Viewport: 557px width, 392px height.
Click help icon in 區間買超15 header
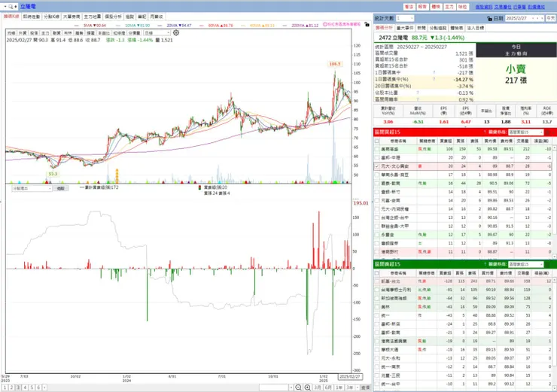coord(485,132)
